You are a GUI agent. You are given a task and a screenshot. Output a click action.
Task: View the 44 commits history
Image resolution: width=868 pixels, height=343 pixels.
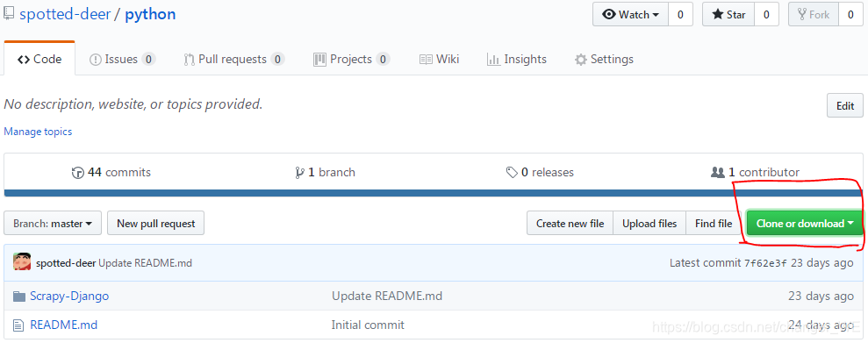pyautogui.click(x=111, y=173)
